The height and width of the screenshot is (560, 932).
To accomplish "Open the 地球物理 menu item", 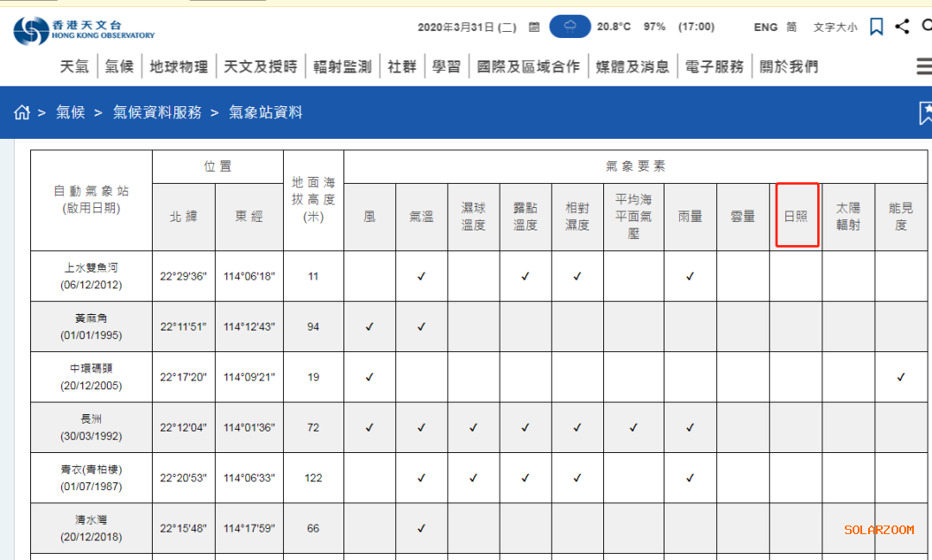I will pyautogui.click(x=179, y=66).
